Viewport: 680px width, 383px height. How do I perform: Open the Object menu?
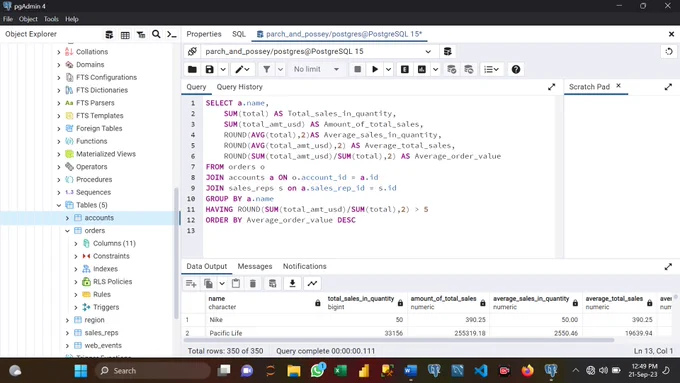(x=28, y=19)
